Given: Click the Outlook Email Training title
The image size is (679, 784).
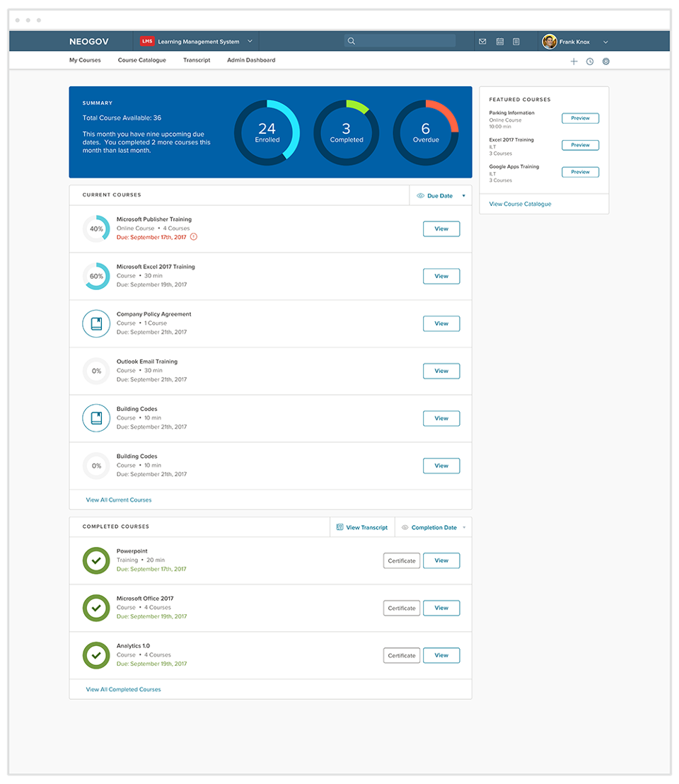Looking at the screenshot, I should pos(147,362).
